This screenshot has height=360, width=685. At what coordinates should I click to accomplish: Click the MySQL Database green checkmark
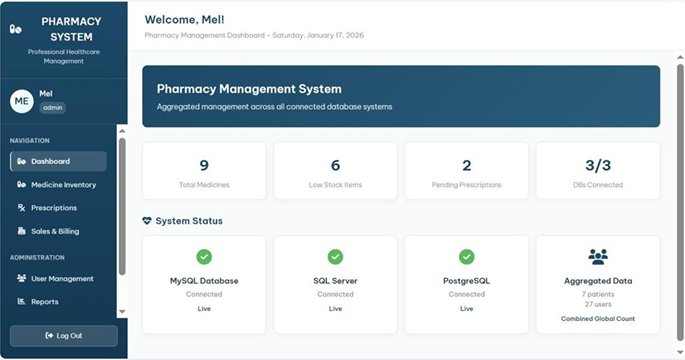point(204,257)
